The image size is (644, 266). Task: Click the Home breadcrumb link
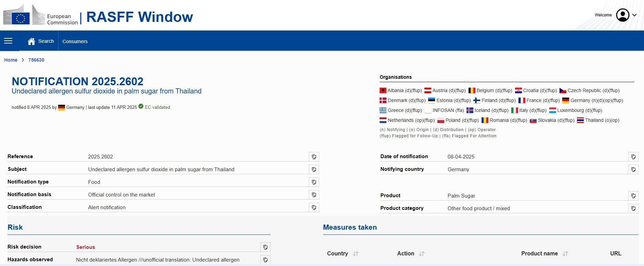point(11,60)
